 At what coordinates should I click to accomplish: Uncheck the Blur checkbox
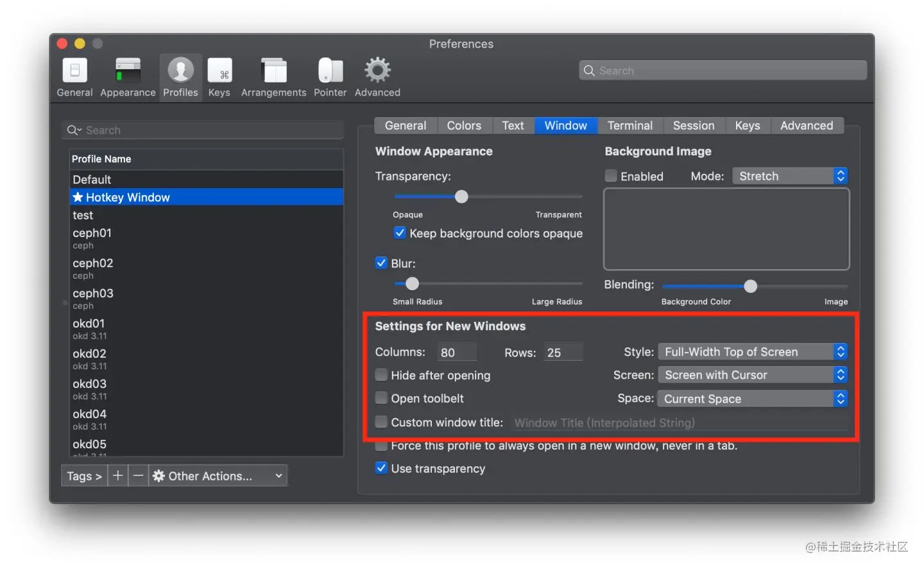[x=381, y=263]
